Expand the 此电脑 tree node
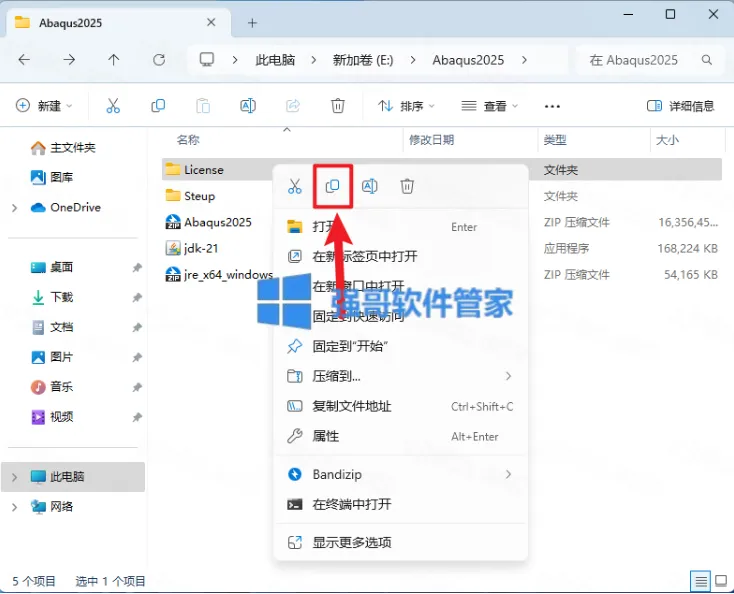This screenshot has width=734, height=594. (x=15, y=477)
